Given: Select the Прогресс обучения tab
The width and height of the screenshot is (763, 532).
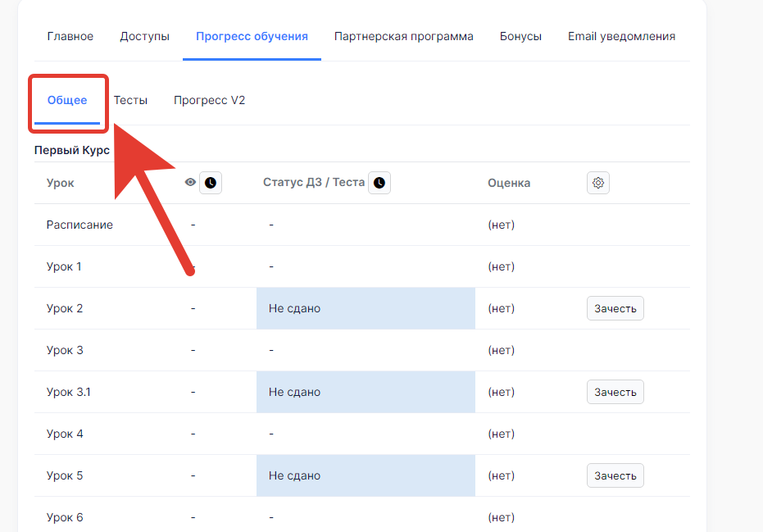Looking at the screenshot, I should (252, 37).
